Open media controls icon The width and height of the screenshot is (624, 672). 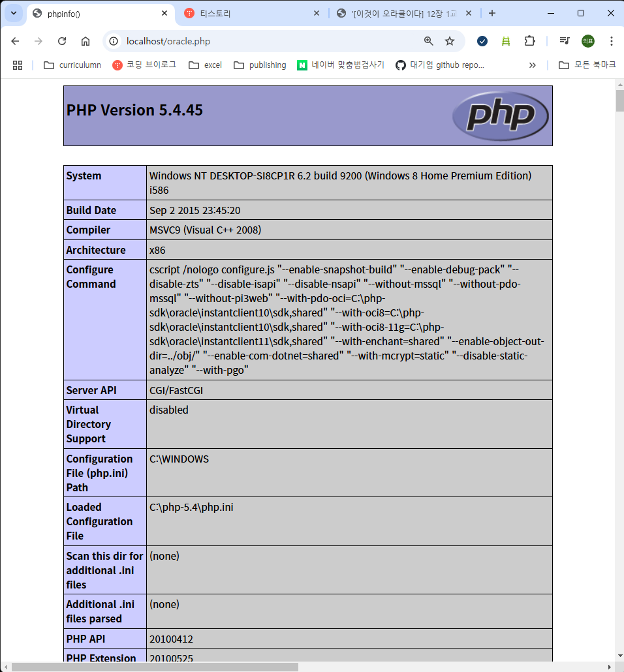(565, 41)
